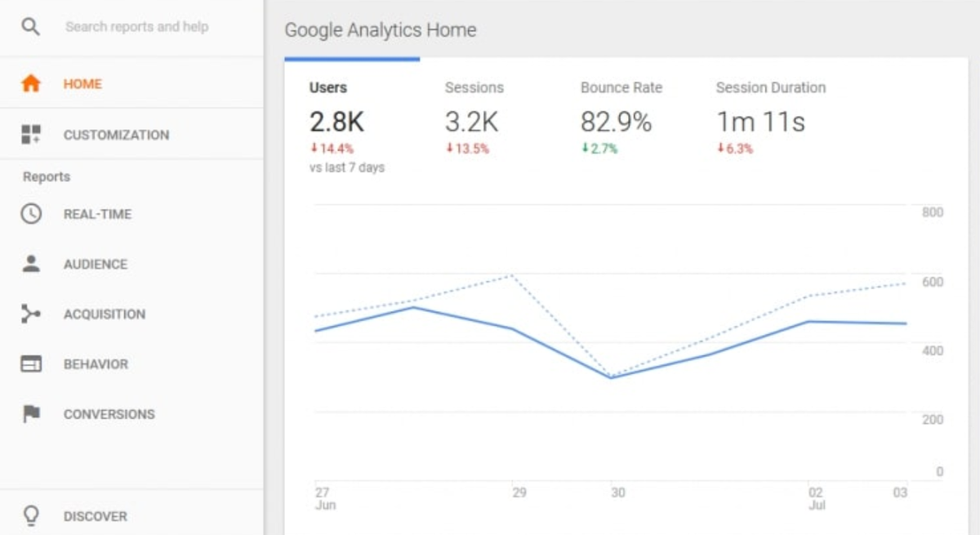Click the search magnifier icon

(32, 26)
